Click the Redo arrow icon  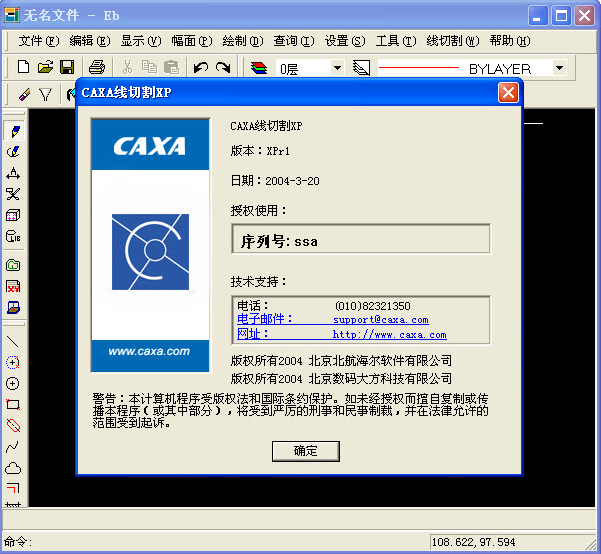click(223, 67)
